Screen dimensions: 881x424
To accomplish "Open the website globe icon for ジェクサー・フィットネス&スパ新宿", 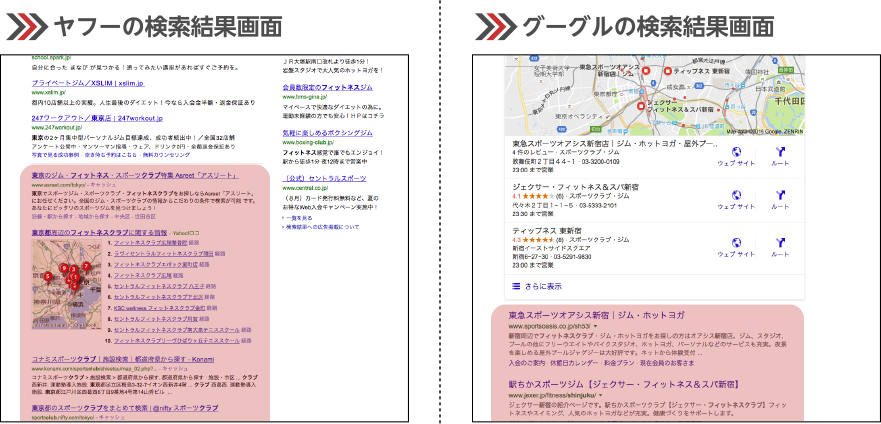I will 736,195.
